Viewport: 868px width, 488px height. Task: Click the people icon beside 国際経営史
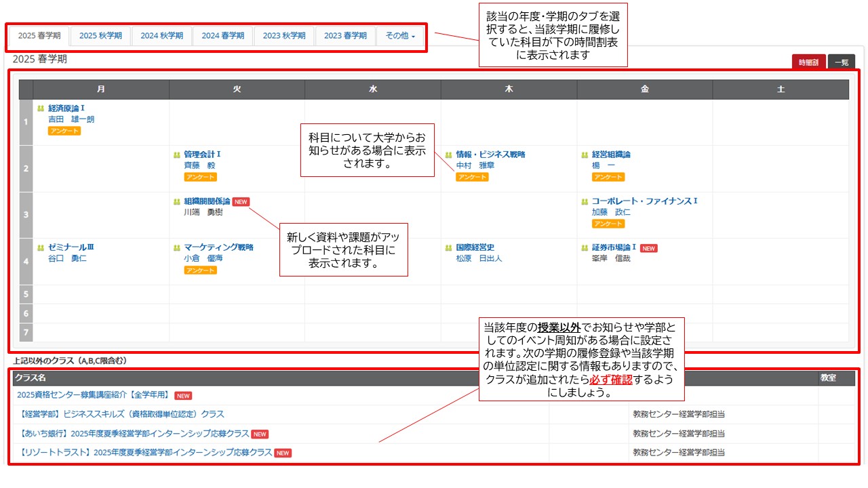pos(449,248)
